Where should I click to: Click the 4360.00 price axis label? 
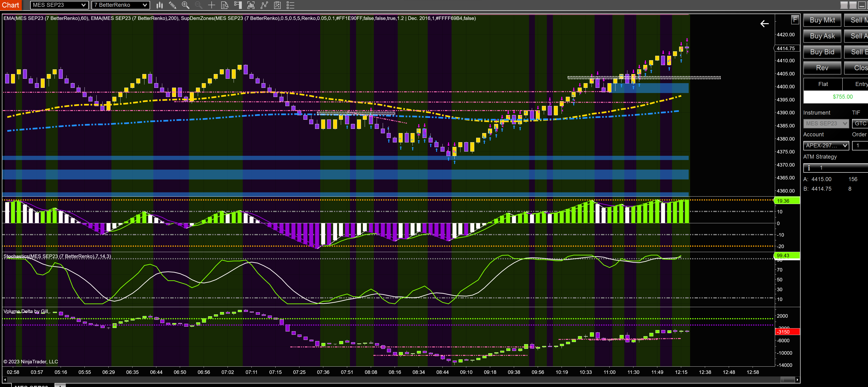pos(785,191)
